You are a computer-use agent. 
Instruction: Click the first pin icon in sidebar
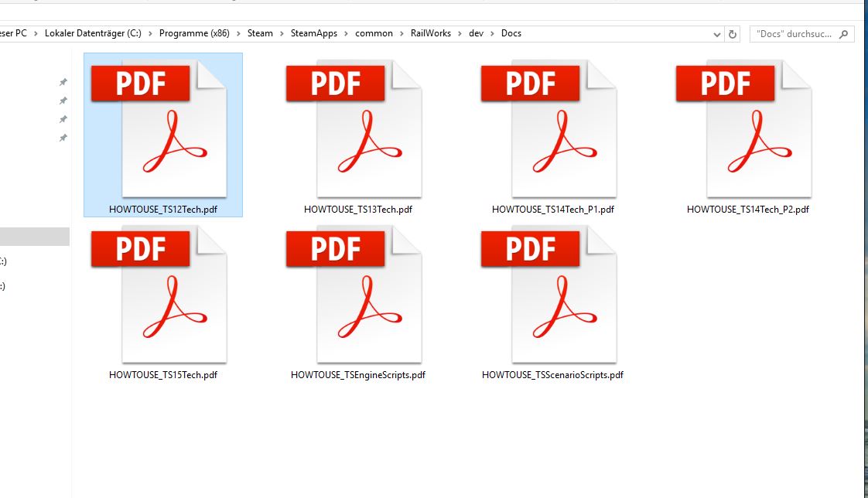pos(63,82)
